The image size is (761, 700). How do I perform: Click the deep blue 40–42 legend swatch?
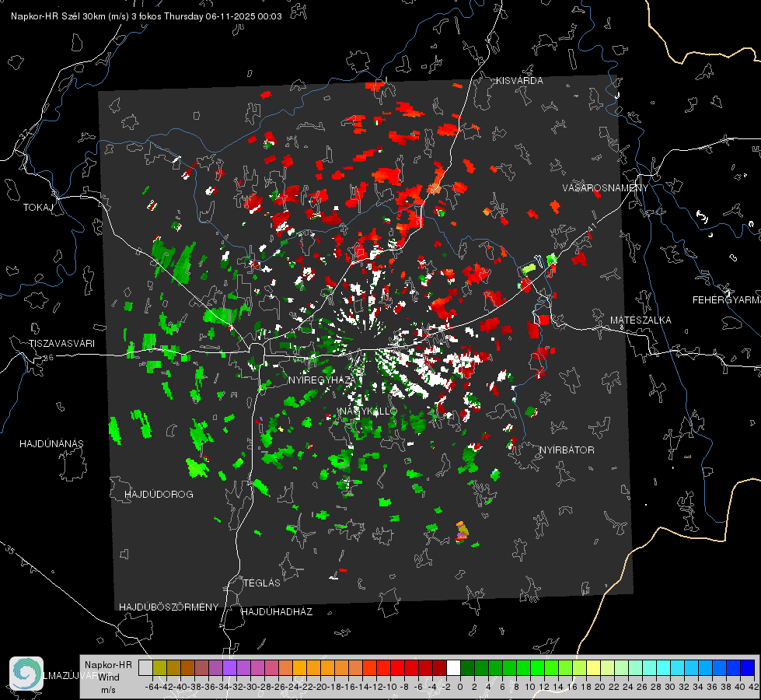[748, 667]
